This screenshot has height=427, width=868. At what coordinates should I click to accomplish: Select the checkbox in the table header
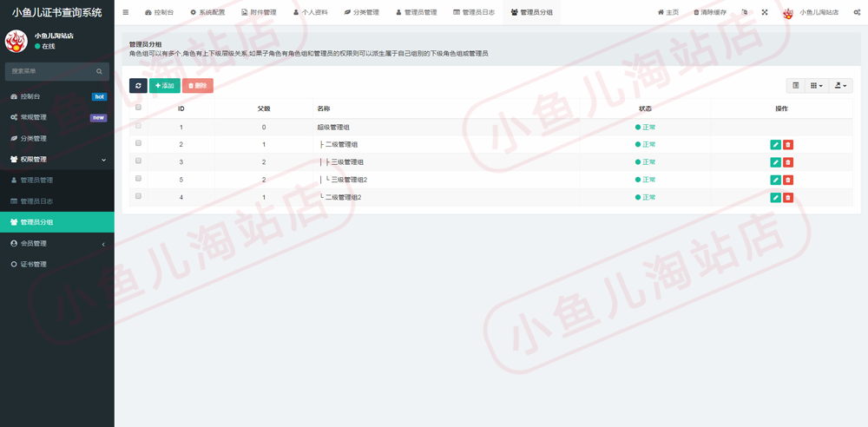138,108
